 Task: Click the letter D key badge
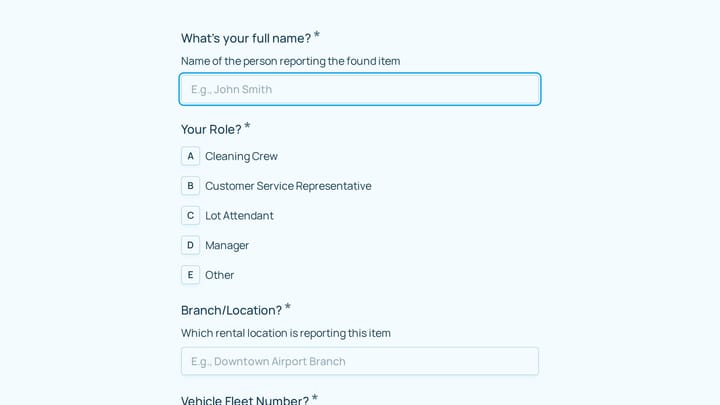190,245
